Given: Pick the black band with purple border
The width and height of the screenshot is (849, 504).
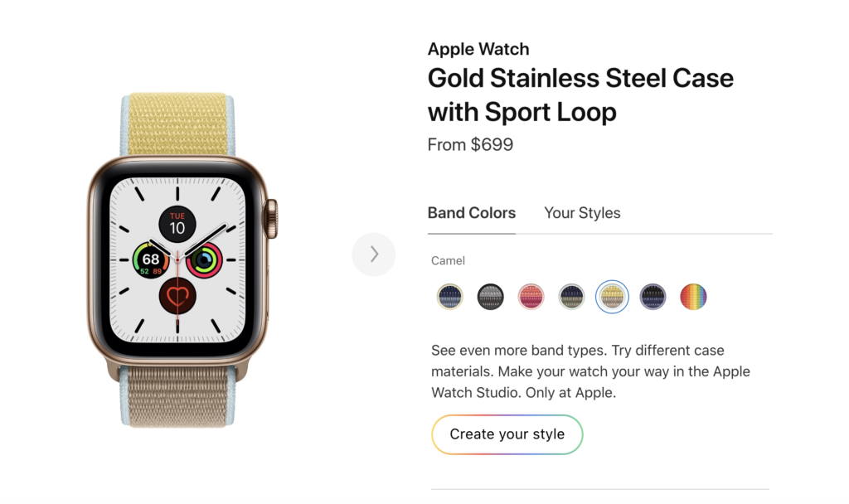Looking at the screenshot, I should click(653, 296).
